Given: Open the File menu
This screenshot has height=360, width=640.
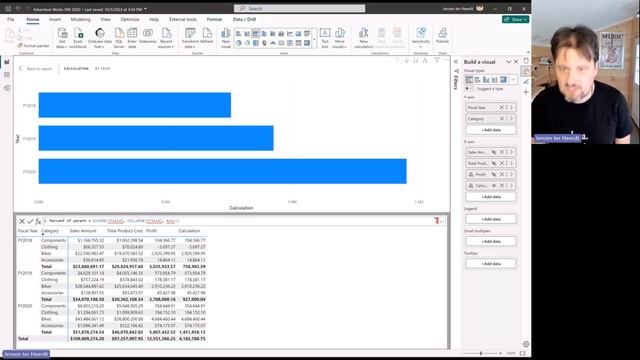Looking at the screenshot, I should click(x=11, y=19).
